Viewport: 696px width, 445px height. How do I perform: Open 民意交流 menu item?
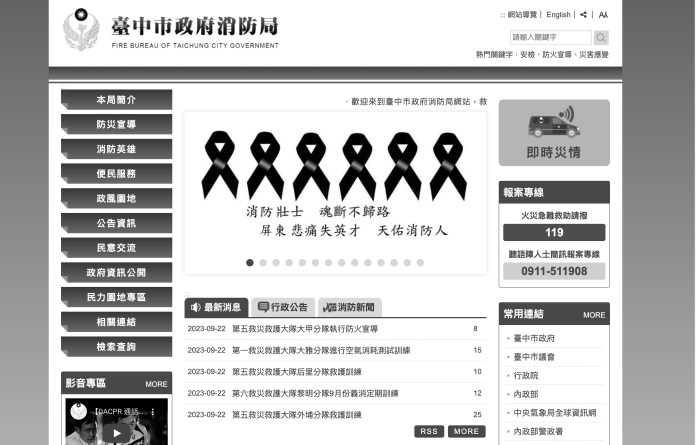[x=116, y=248]
